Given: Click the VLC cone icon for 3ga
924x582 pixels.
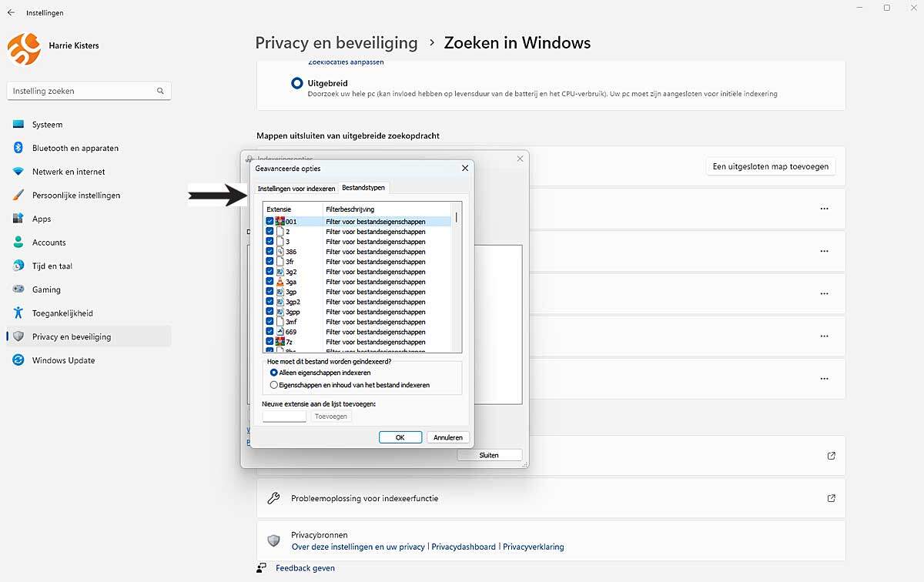Looking at the screenshot, I should [x=280, y=282].
